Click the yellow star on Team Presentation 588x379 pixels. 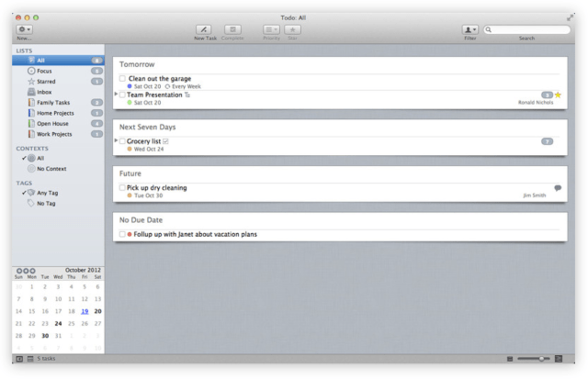pos(558,95)
